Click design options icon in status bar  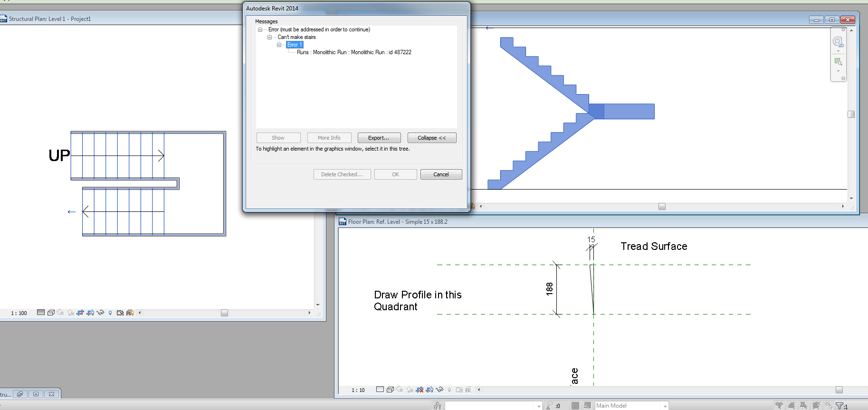(x=575, y=406)
